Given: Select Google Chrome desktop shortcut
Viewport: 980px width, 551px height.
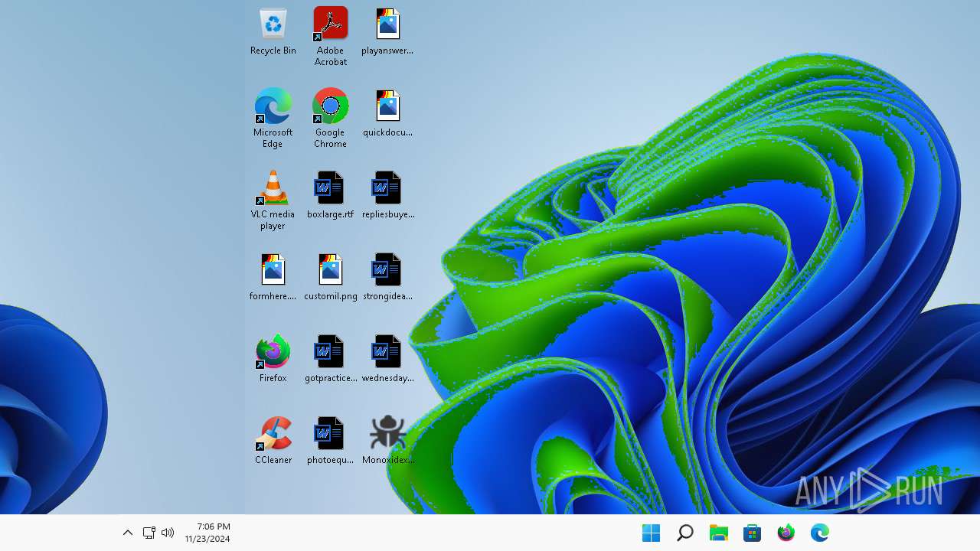Looking at the screenshot, I should click(x=331, y=118).
